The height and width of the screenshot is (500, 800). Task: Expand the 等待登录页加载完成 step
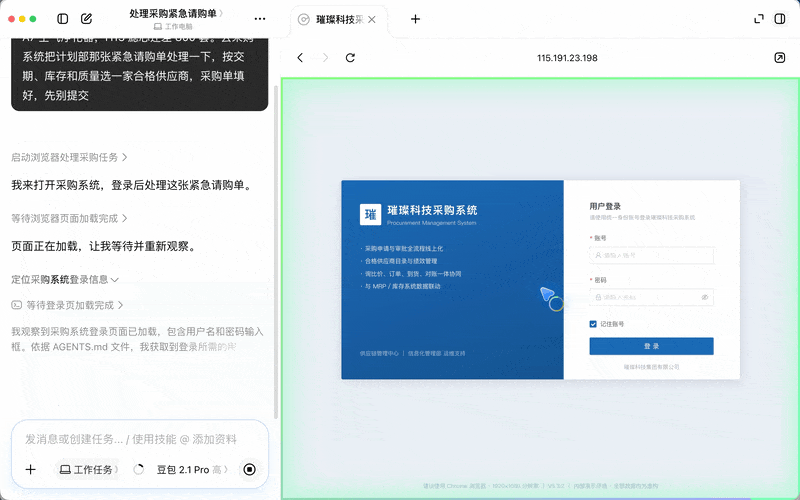[74, 305]
